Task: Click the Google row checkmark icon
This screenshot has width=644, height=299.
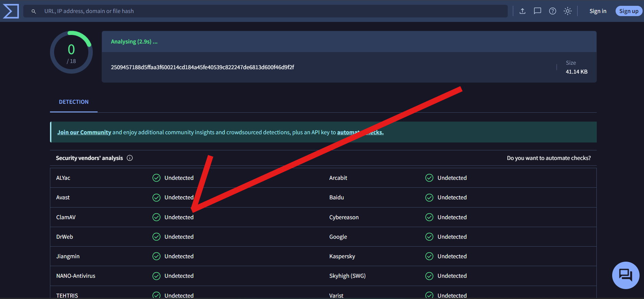Action: (429, 237)
